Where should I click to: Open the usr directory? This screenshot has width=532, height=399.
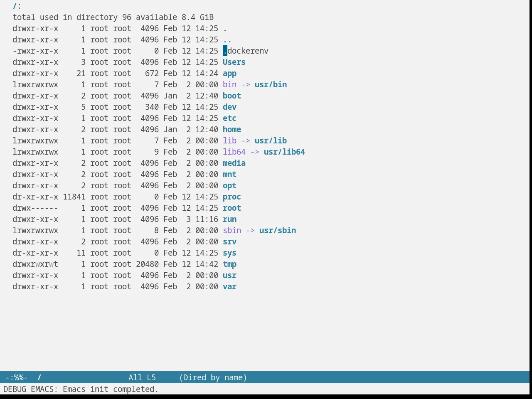[x=229, y=275]
